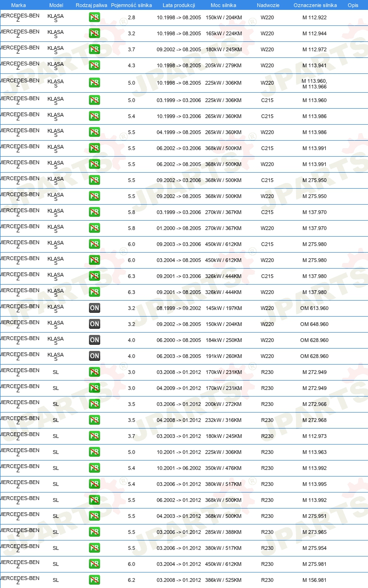Click petrol icon in SL M 272.966 row
This screenshot has width=368, height=588.
pyautogui.click(x=95, y=405)
